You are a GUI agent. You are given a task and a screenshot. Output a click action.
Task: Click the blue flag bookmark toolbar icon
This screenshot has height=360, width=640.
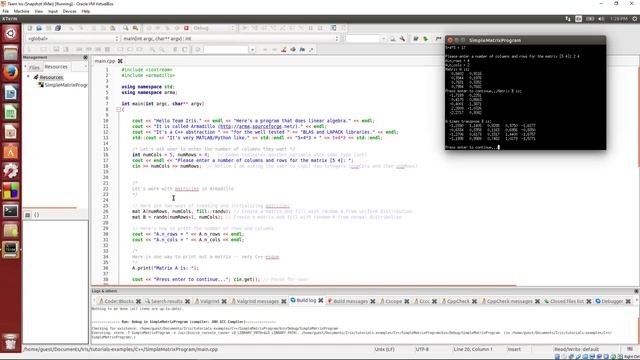pos(302,49)
